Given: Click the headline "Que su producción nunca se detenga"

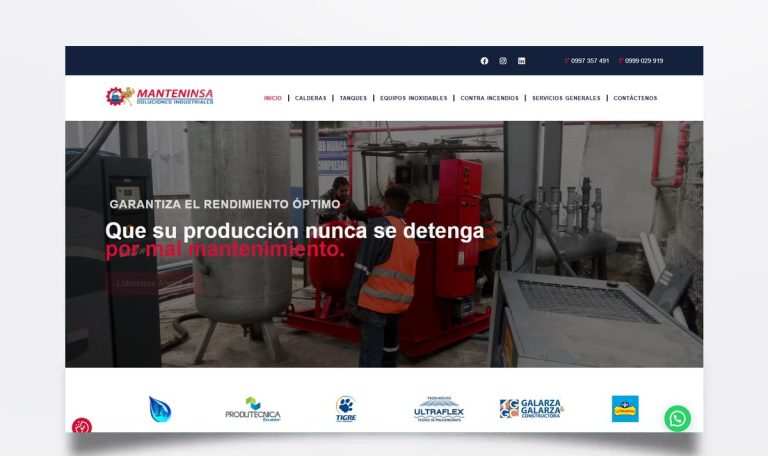Looking at the screenshot, I should pos(294,231).
